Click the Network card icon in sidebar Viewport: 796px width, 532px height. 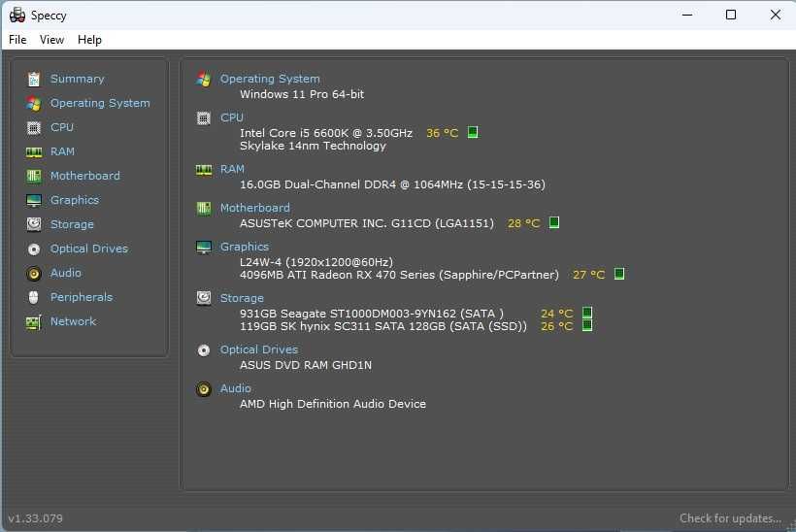point(34,322)
